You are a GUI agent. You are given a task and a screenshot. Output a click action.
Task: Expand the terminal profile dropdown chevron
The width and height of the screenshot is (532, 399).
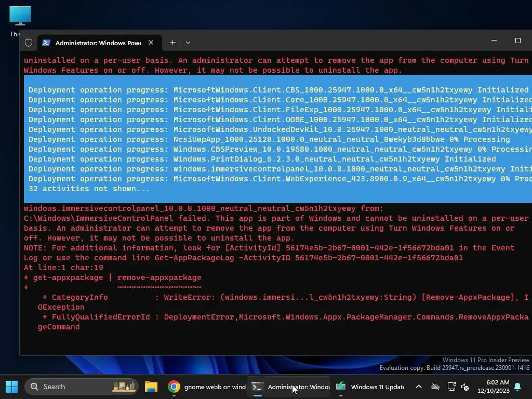[188, 43]
